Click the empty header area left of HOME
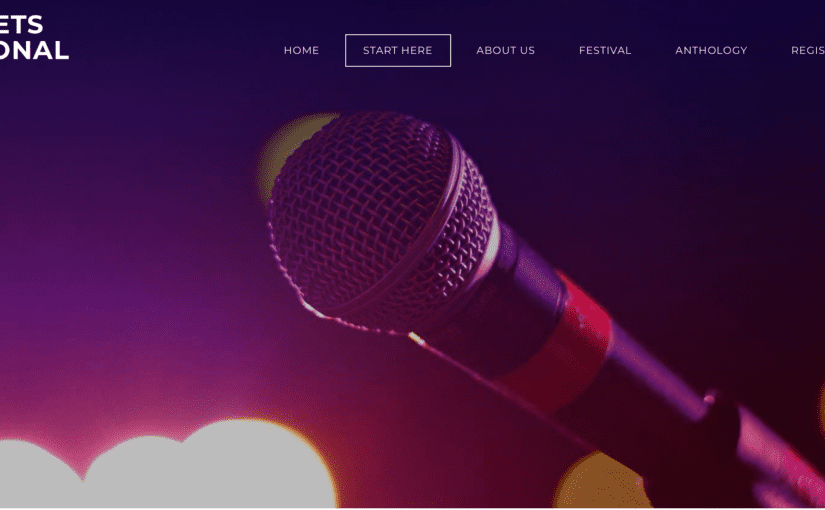Image resolution: width=825 pixels, height=510 pixels. click(x=174, y=51)
